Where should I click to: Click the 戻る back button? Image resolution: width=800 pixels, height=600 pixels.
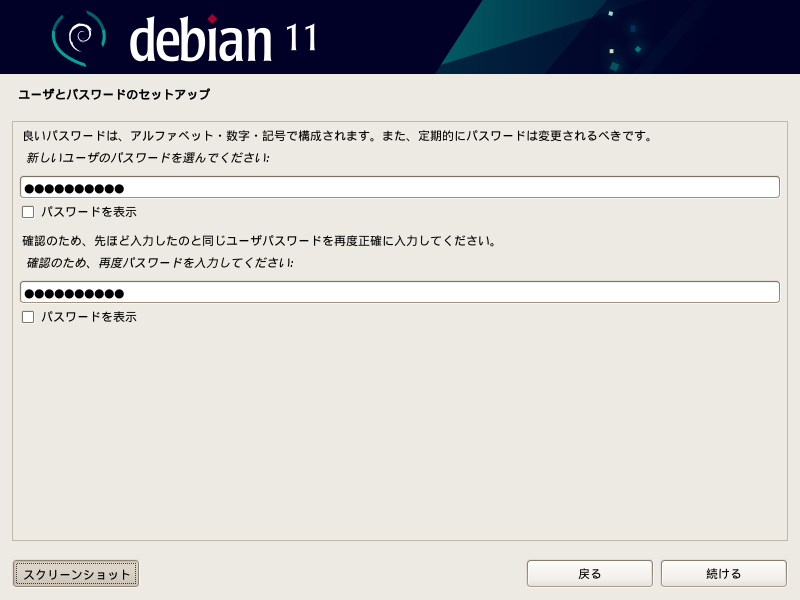(589, 573)
